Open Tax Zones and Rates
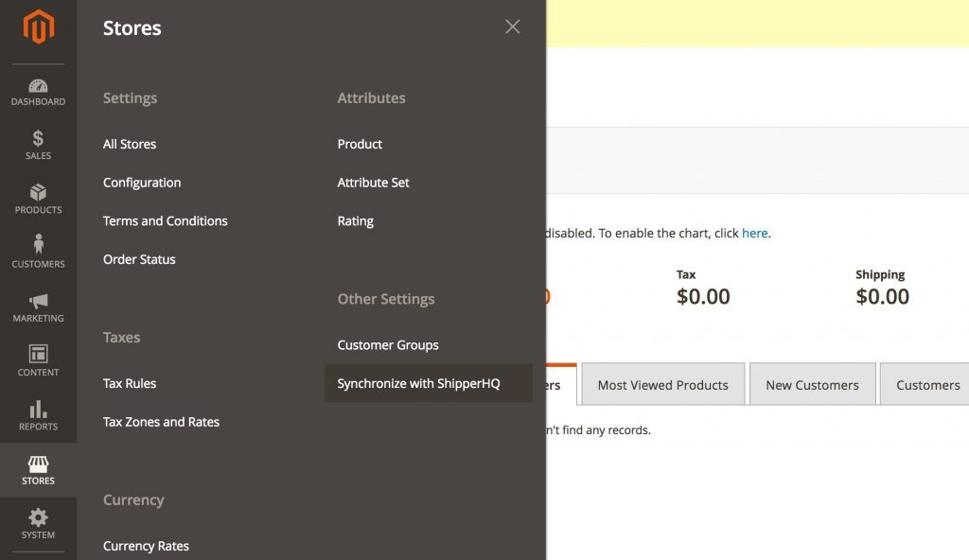The width and height of the screenshot is (969, 560). pyautogui.click(x=161, y=422)
